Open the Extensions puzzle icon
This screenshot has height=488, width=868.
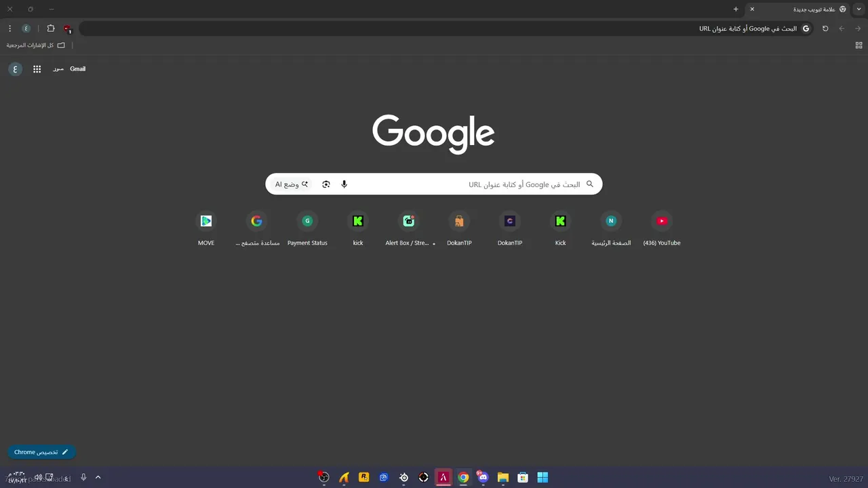(x=51, y=28)
